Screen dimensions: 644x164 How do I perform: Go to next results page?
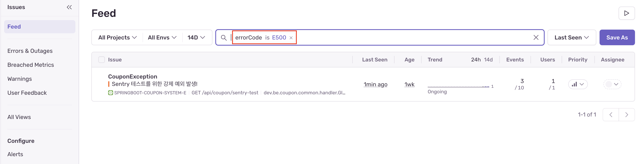[x=627, y=115]
